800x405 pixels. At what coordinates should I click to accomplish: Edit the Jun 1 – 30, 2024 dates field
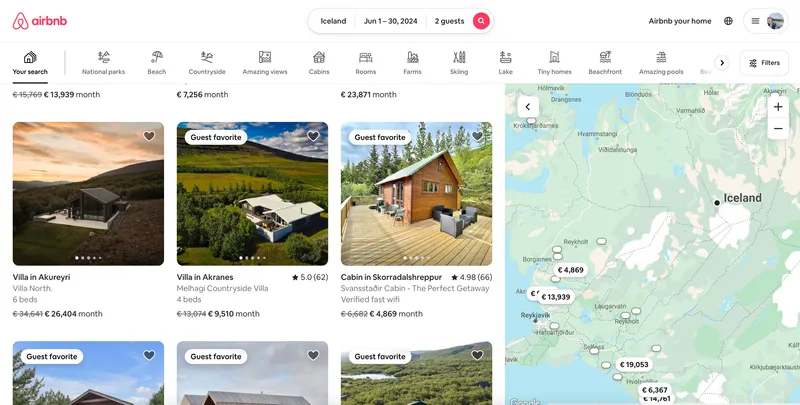[390, 21]
